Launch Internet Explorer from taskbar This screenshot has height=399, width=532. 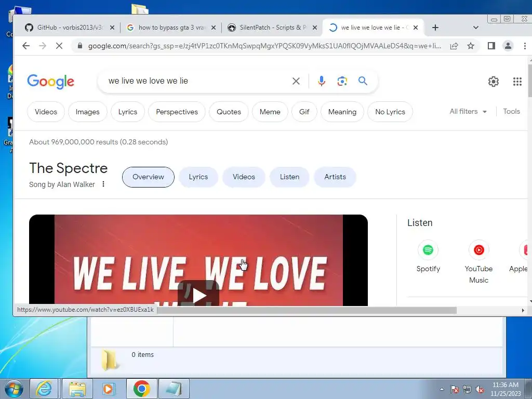(x=44, y=389)
